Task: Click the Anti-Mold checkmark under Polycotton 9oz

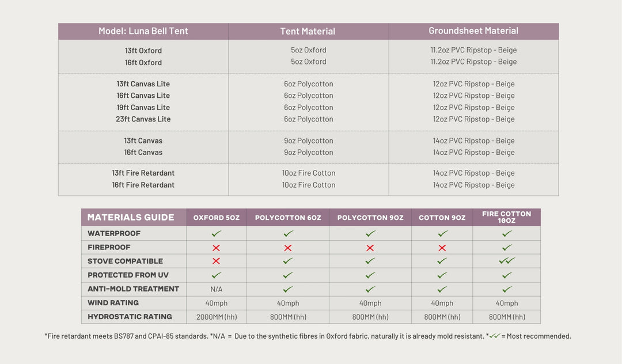Action: pyautogui.click(x=370, y=289)
